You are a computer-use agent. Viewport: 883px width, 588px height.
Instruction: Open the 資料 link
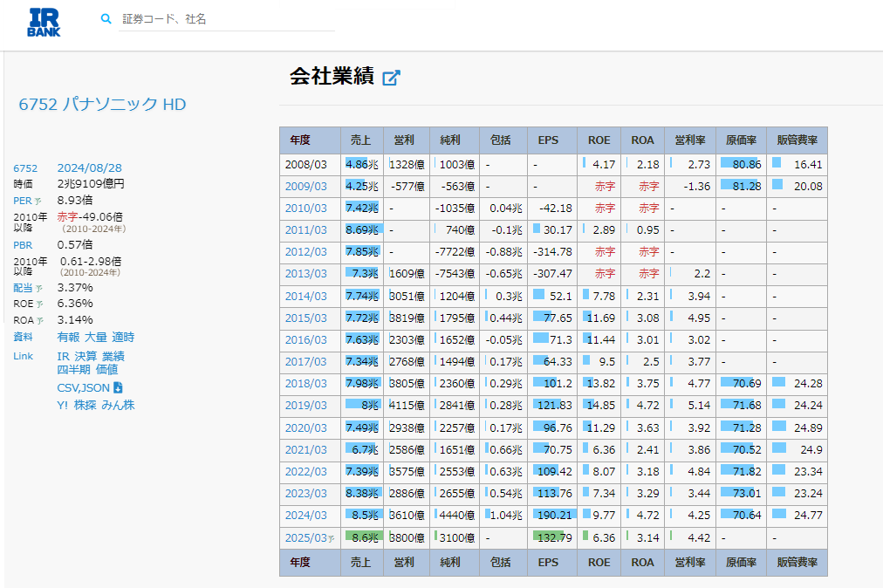[23, 337]
